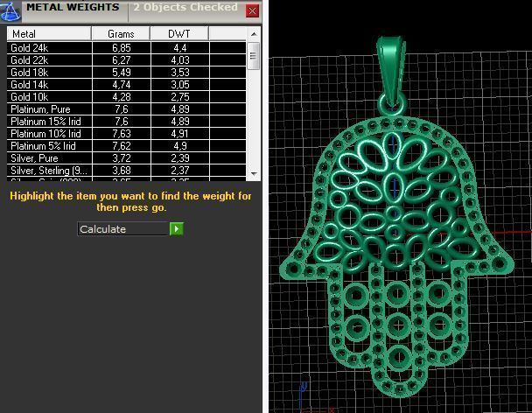Screen dimensions: 532x413
Task: Click the green Go arrow button
Action: [177, 229]
